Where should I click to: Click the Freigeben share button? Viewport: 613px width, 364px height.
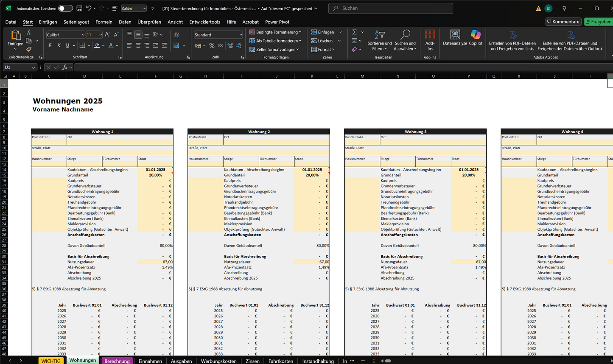[x=599, y=22]
